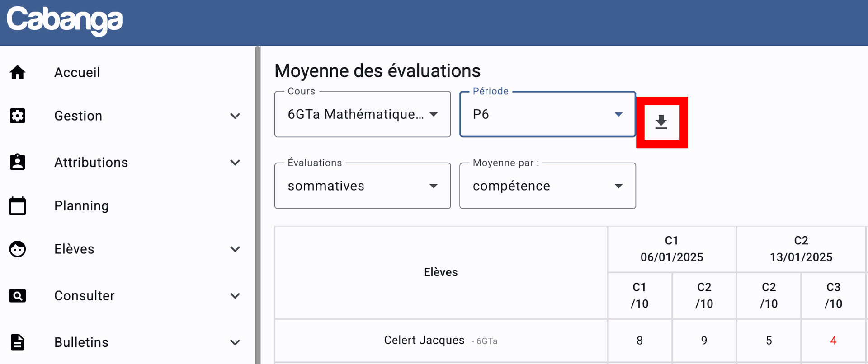Expand the Elèves menu chevron
This screenshot has height=364, width=868.
[x=235, y=249]
